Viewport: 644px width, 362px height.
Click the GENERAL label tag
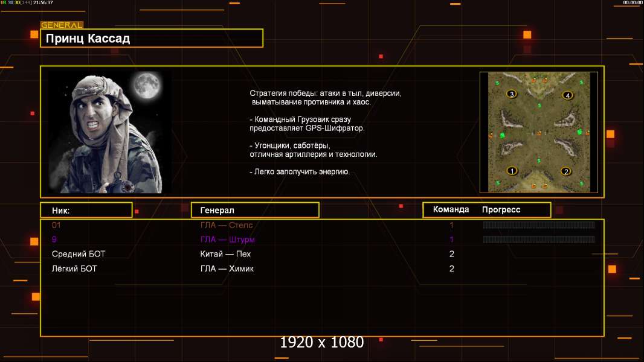pos(62,25)
